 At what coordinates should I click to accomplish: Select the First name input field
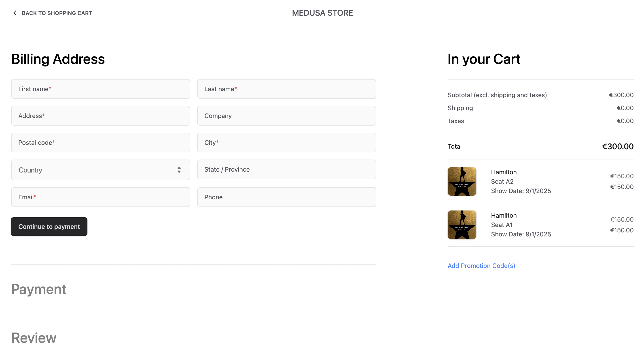[x=100, y=89]
